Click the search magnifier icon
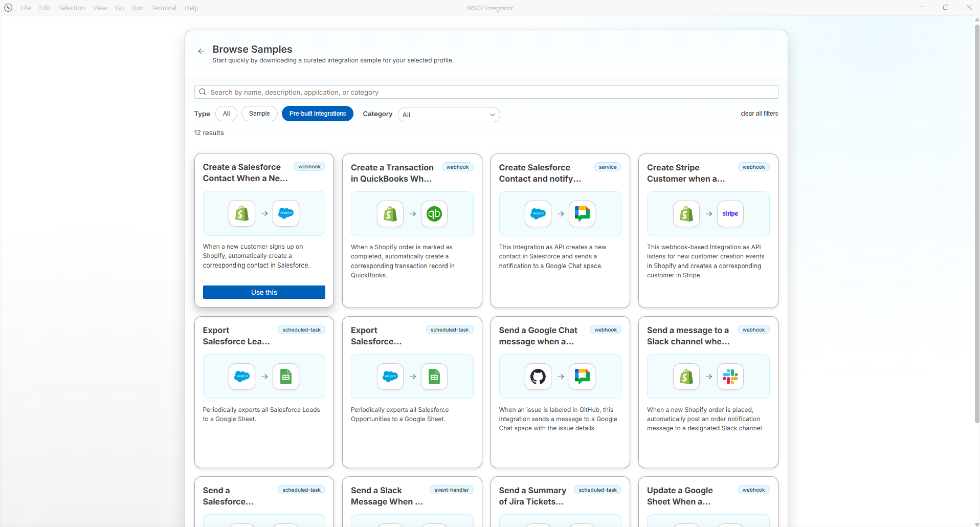The height and width of the screenshot is (527, 980). 203,92
